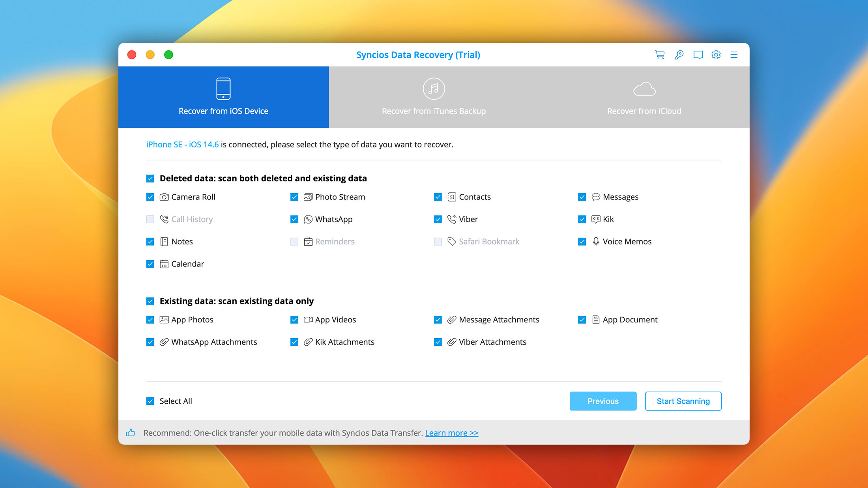Uncheck the App Videos checkbox

coord(294,320)
